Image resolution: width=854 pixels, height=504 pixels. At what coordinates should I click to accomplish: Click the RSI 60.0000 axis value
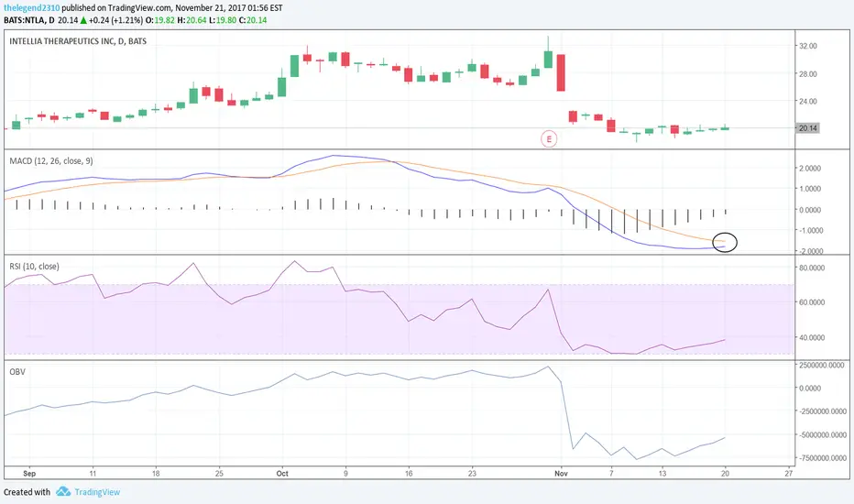(x=812, y=301)
